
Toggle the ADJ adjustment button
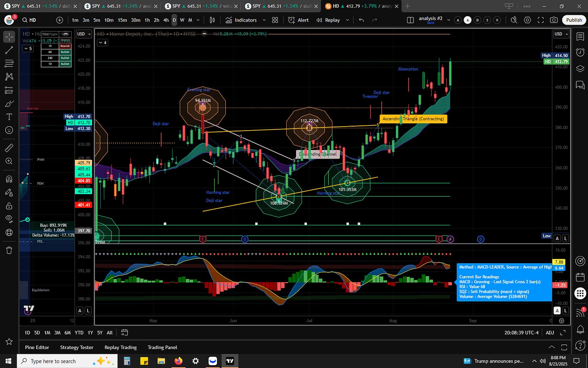550,332
